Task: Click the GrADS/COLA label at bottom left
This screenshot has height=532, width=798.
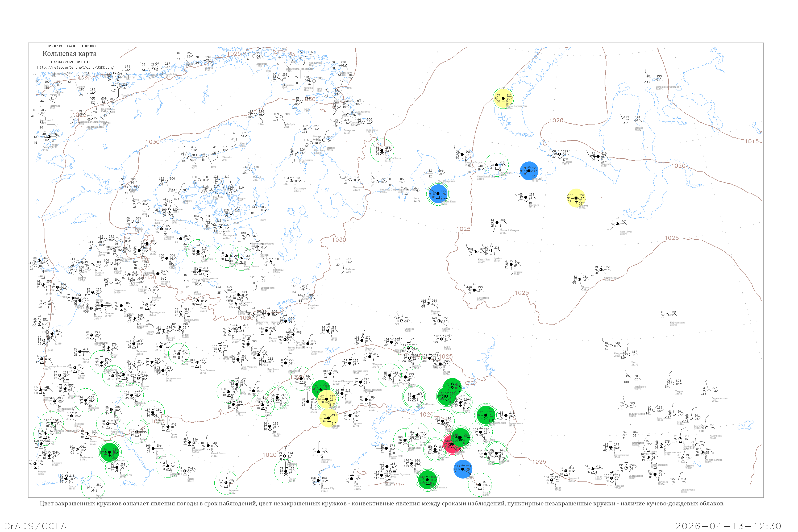Action: pyautogui.click(x=35, y=526)
